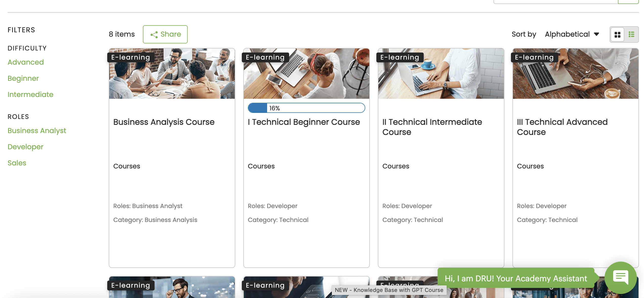Open I Technical Beginner Course title
This screenshot has height=298, width=644.
coord(304,122)
